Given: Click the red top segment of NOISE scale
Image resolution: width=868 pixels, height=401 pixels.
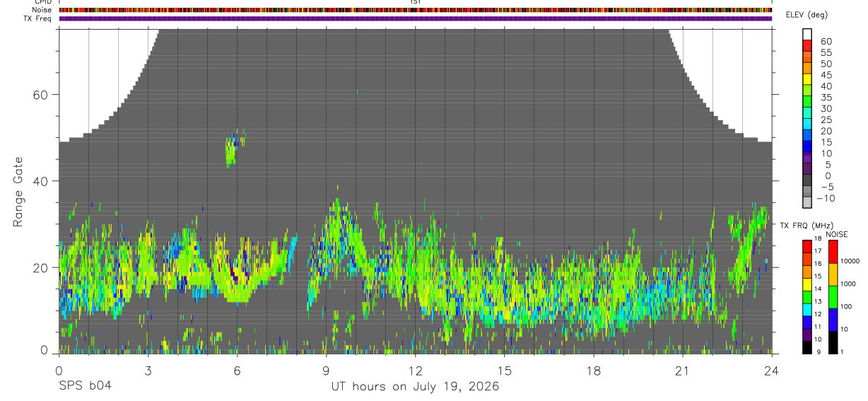Looking at the screenshot, I should (x=833, y=252).
